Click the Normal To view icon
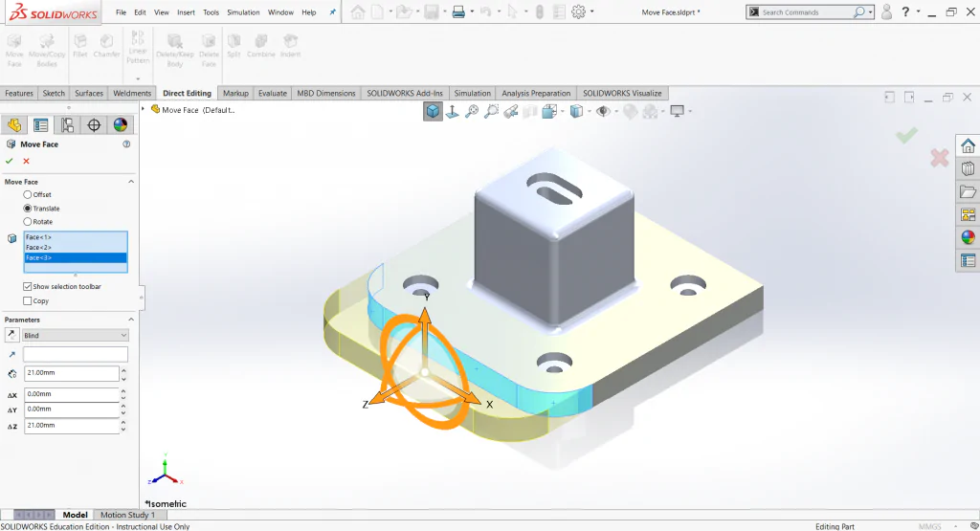980x531 pixels. [x=453, y=111]
